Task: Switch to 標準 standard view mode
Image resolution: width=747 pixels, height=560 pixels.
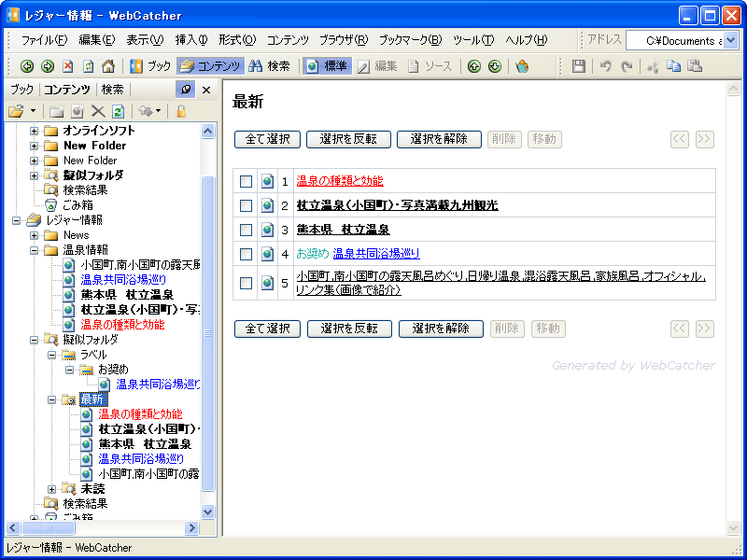Action: 327,66
